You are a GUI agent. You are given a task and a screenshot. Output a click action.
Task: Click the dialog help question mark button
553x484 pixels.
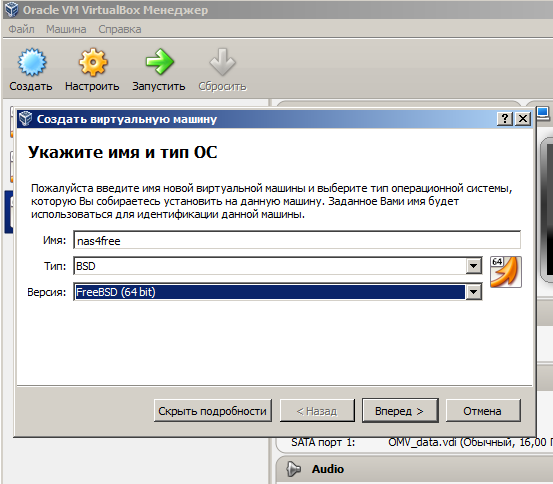tap(505, 119)
